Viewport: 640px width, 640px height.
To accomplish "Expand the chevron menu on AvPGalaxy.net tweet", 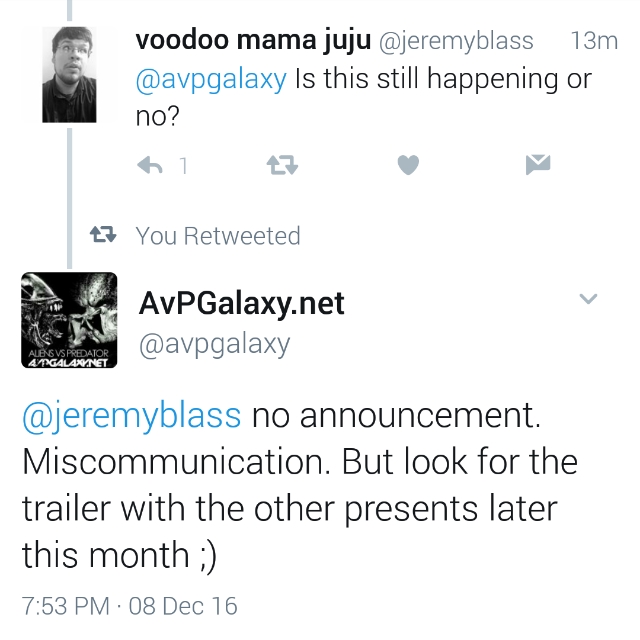I will [588, 299].
